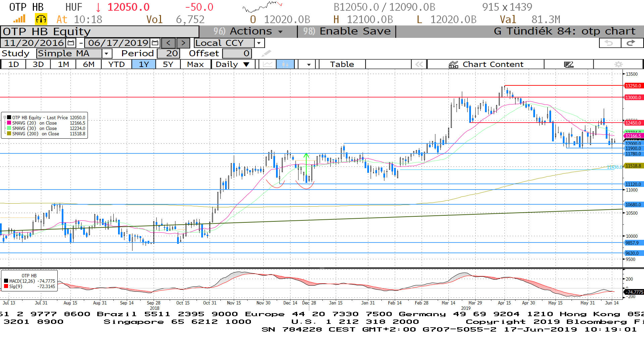Click the OTP HB Equity security field
This screenshot has width=644, height=348.
(x=100, y=31)
